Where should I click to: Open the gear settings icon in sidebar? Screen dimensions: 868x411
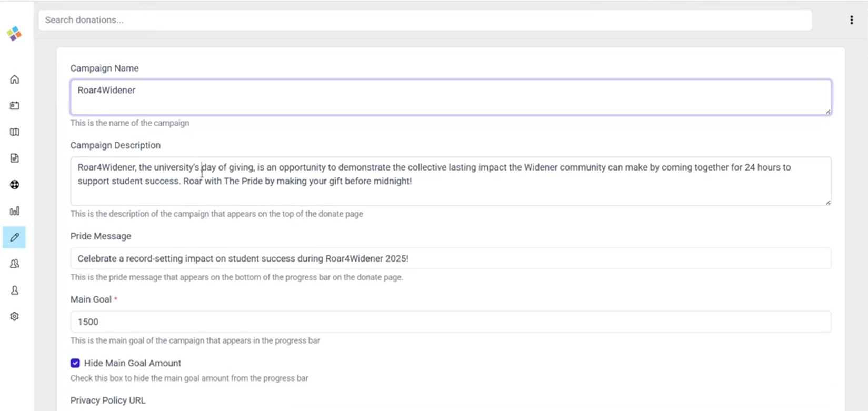click(15, 316)
